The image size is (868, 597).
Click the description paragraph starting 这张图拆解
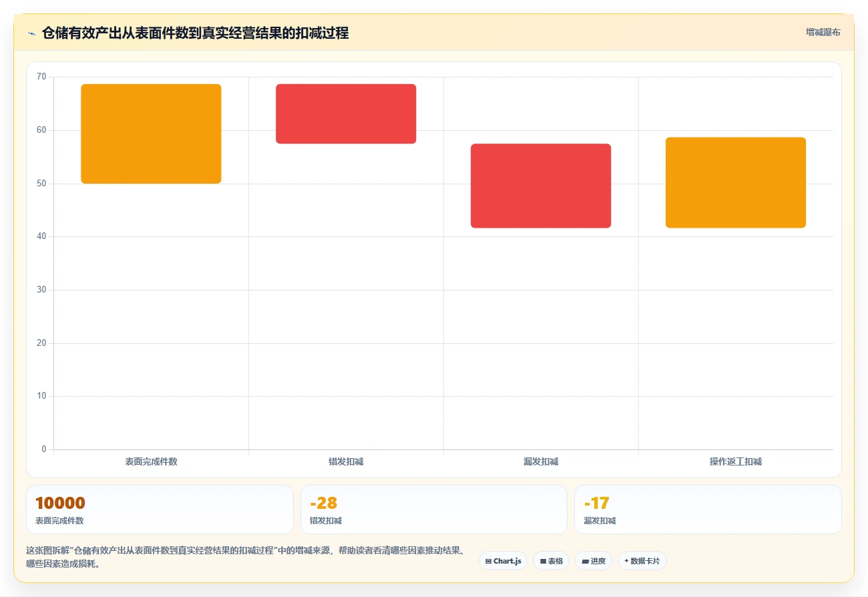pos(245,557)
